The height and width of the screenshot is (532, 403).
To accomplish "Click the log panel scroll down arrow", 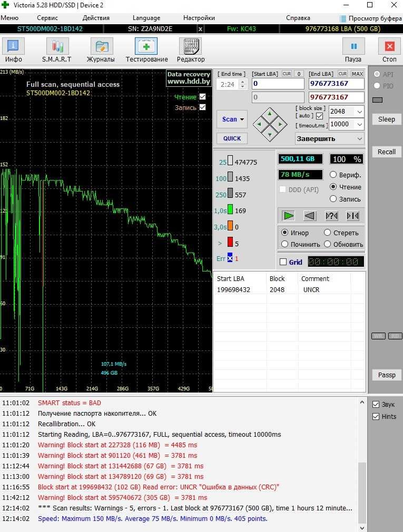I will click(362, 528).
